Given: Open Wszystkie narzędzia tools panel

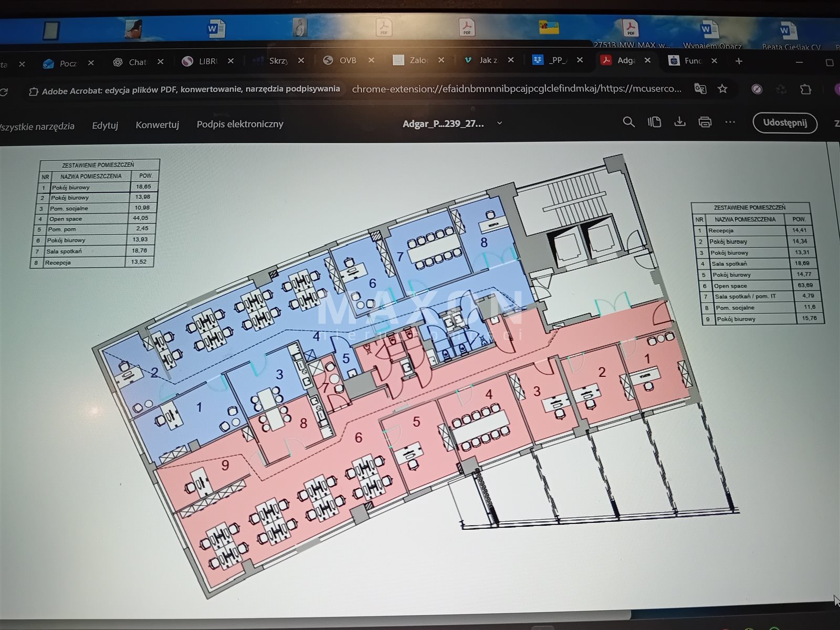Looking at the screenshot, I should pyautogui.click(x=37, y=127).
